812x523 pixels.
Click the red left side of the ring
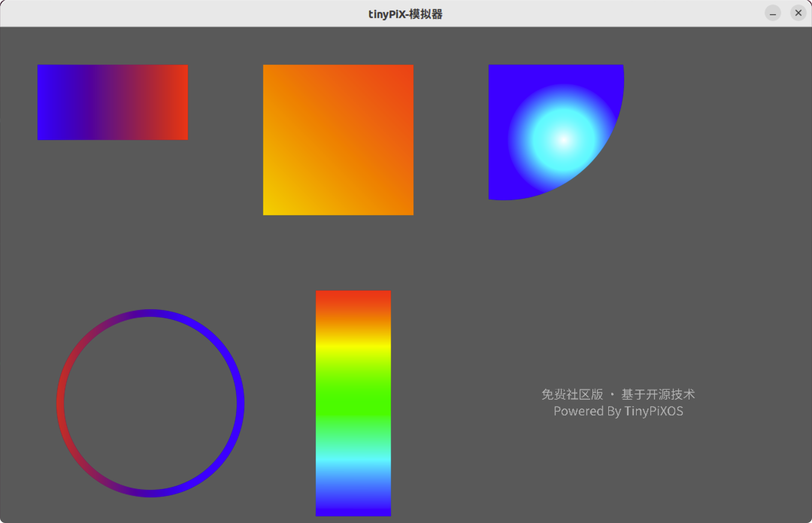click(61, 403)
